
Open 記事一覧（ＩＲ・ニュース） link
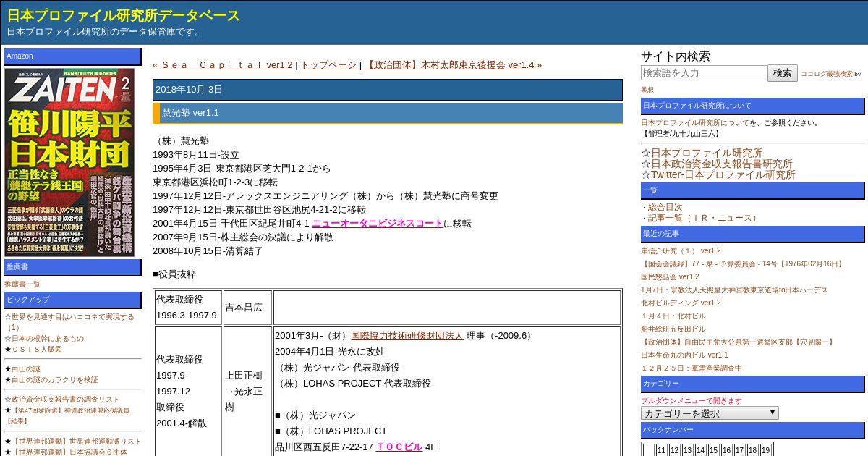click(x=704, y=218)
